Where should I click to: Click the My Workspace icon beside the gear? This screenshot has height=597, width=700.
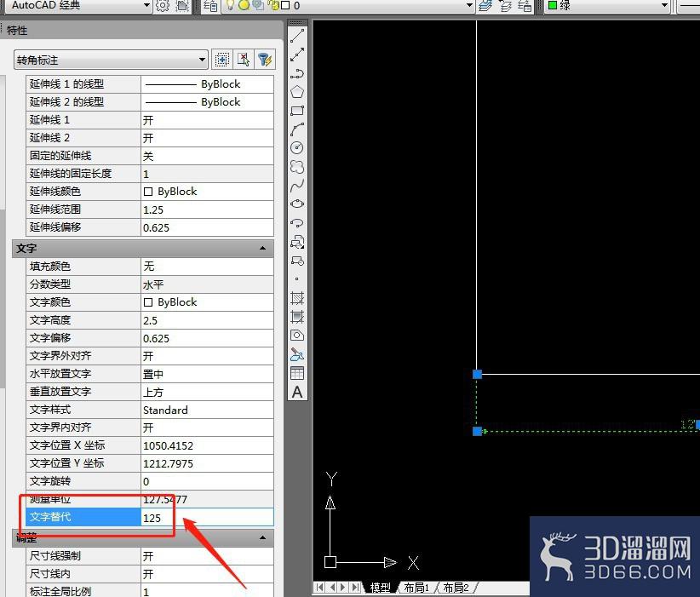click(181, 5)
